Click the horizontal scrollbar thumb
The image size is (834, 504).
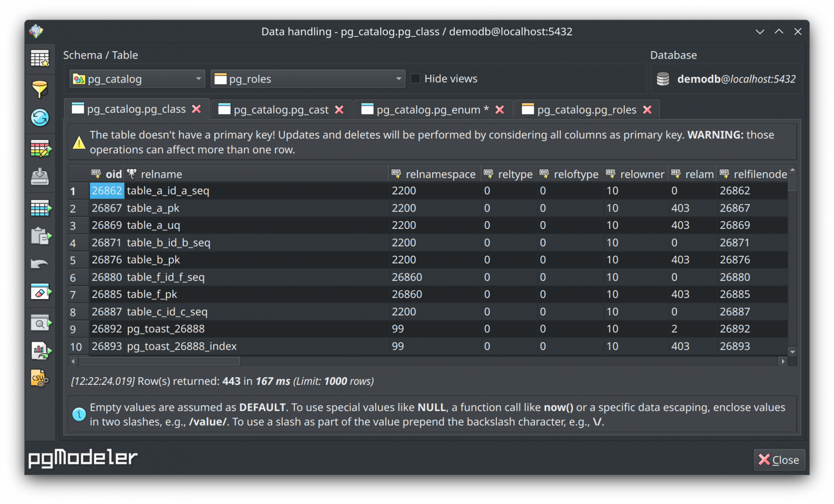(x=159, y=362)
